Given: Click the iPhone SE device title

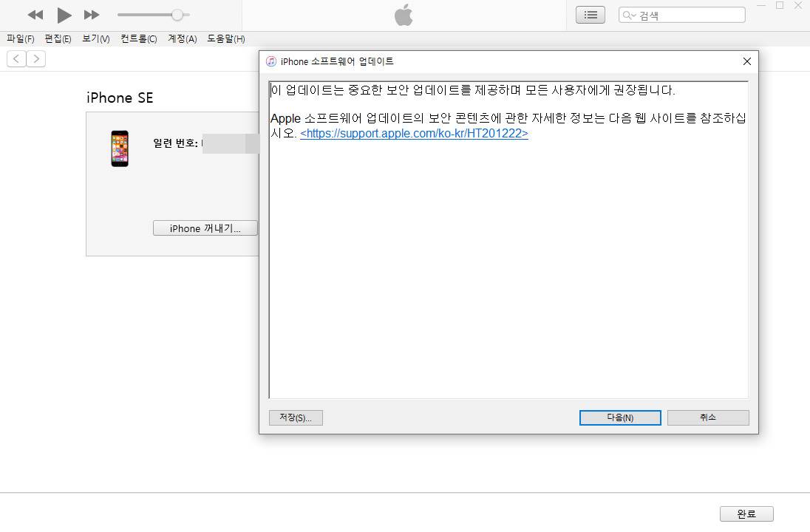Looking at the screenshot, I should [120, 98].
